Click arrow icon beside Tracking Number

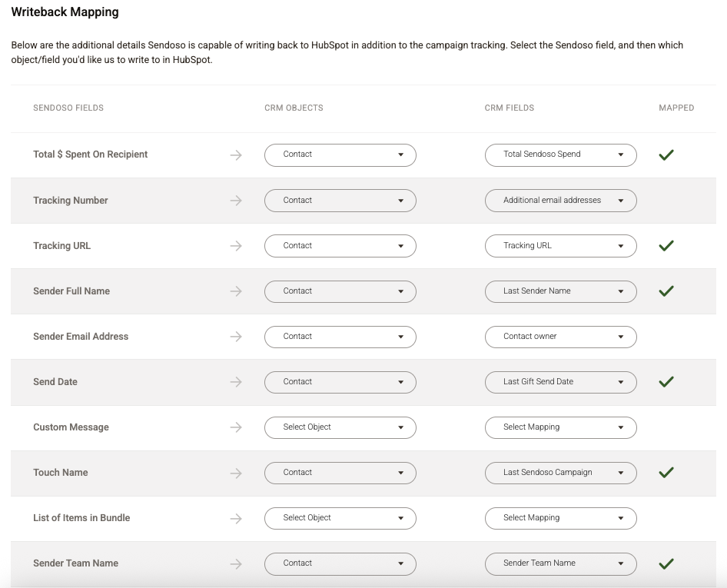(x=236, y=201)
